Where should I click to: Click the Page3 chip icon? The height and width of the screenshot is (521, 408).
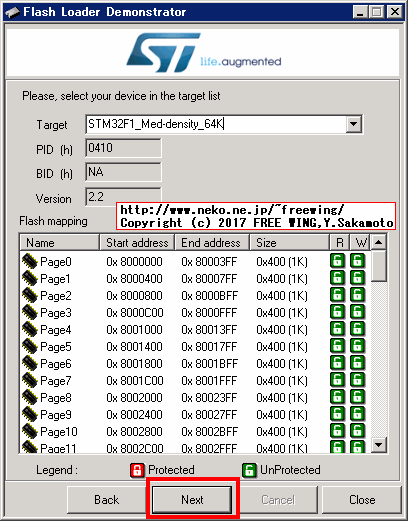point(29,312)
